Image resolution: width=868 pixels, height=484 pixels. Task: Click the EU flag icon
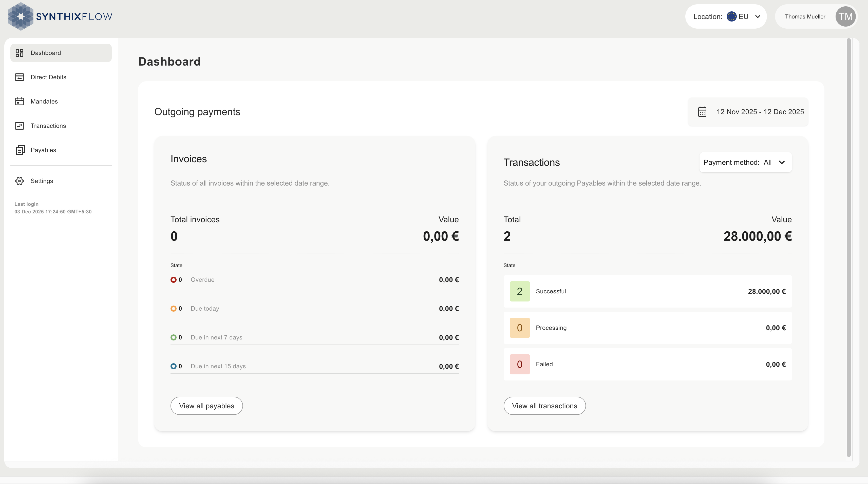point(731,16)
